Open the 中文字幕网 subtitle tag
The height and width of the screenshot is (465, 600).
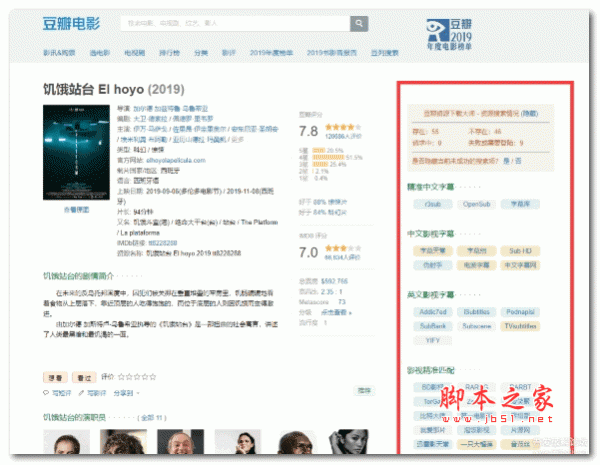click(x=520, y=265)
